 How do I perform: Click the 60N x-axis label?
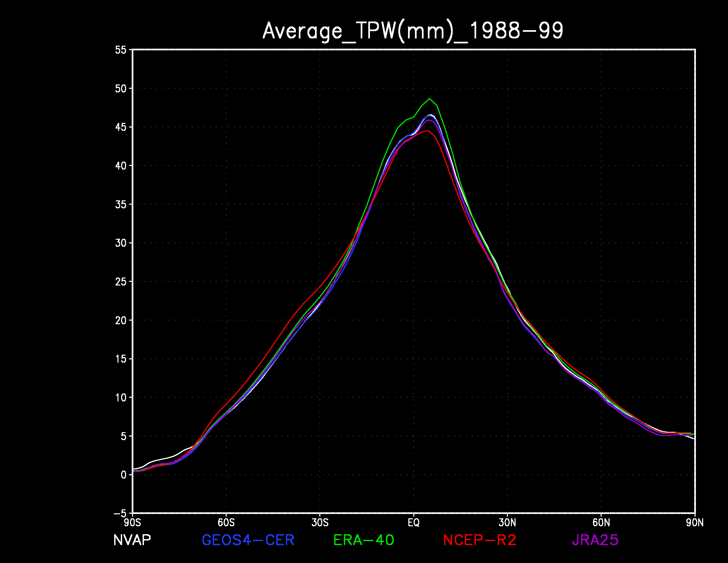601,523
